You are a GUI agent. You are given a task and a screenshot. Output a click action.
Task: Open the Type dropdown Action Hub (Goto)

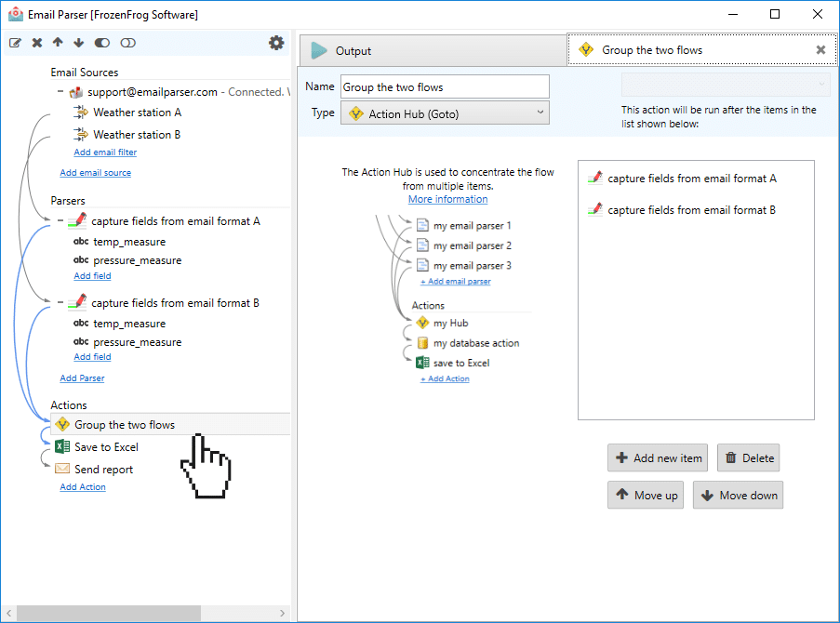(445, 113)
